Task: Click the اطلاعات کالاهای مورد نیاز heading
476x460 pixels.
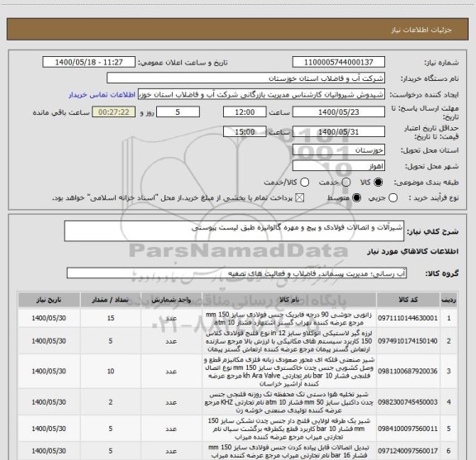Action: pyautogui.click(x=413, y=252)
